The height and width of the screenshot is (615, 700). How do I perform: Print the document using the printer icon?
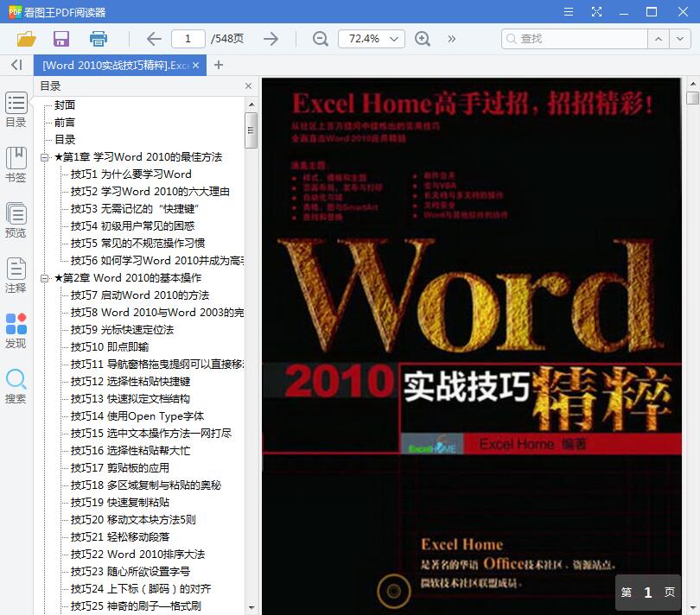click(99, 39)
